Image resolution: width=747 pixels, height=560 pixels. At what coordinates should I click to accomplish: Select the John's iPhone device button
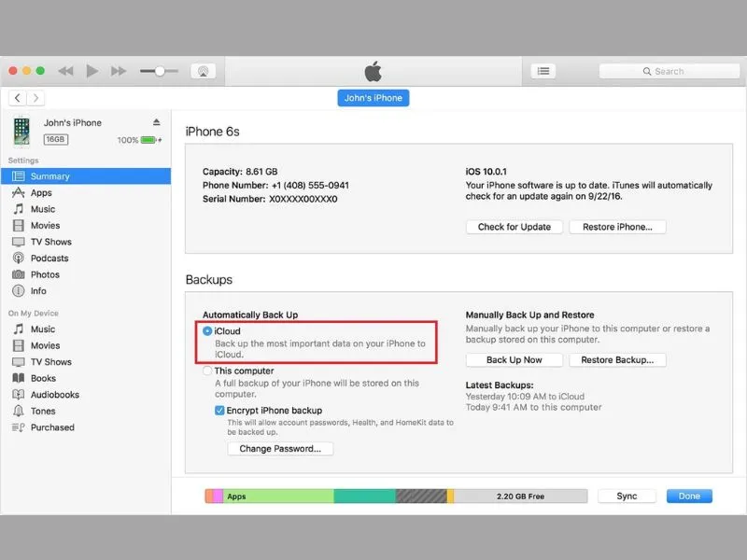coord(373,98)
